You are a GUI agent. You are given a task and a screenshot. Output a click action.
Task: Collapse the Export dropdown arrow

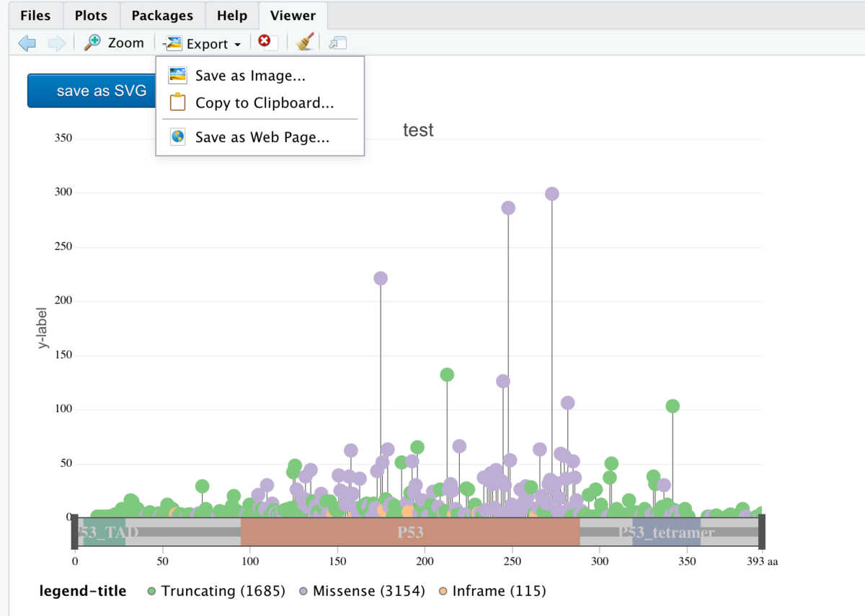point(237,45)
